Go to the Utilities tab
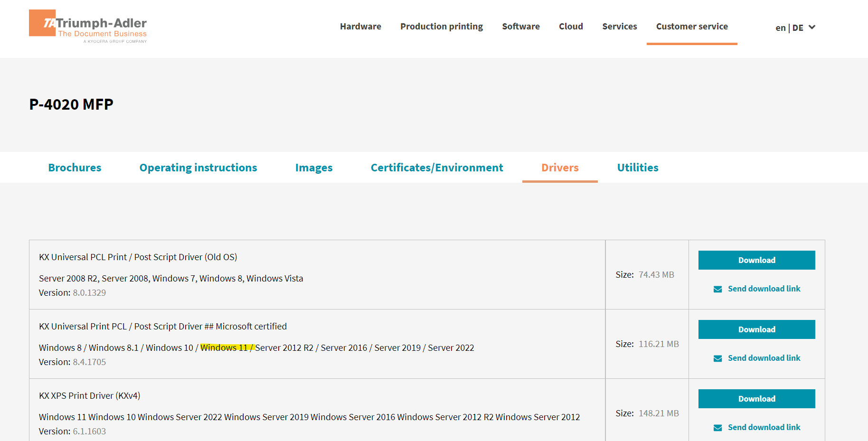 [637, 168]
